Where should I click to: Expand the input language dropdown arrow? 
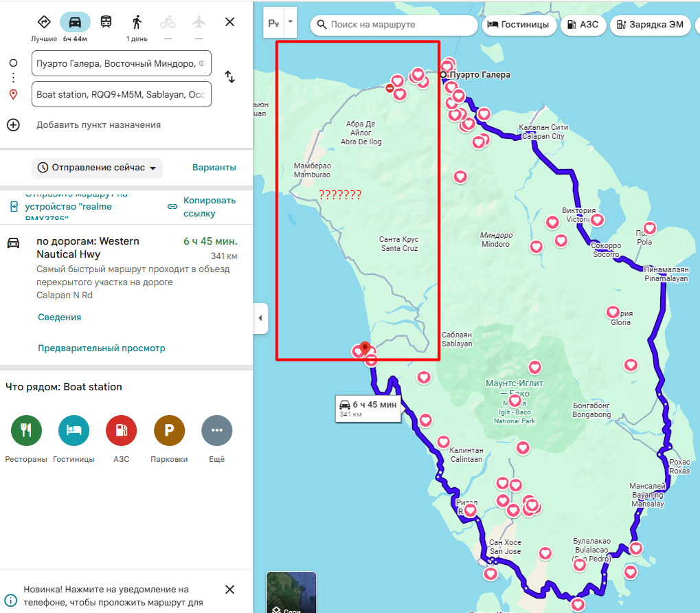291,22
